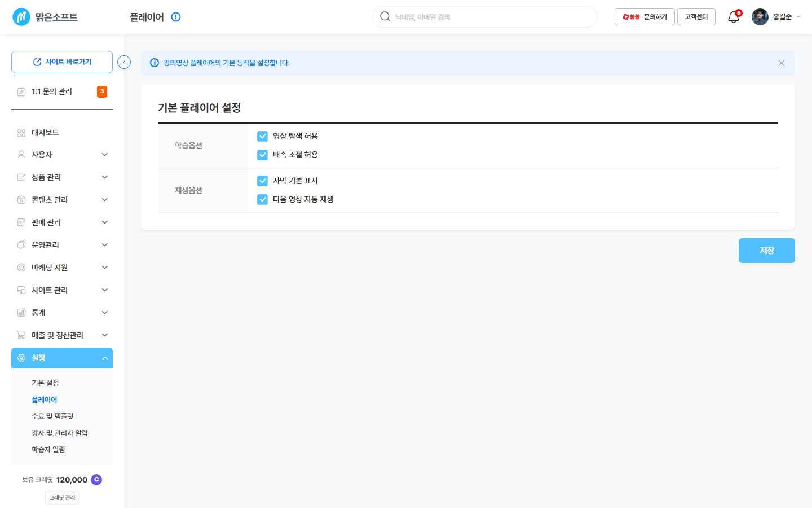The width and height of the screenshot is (812, 508).
Task: Click the 사이트 바로가기 button
Action: (62, 62)
